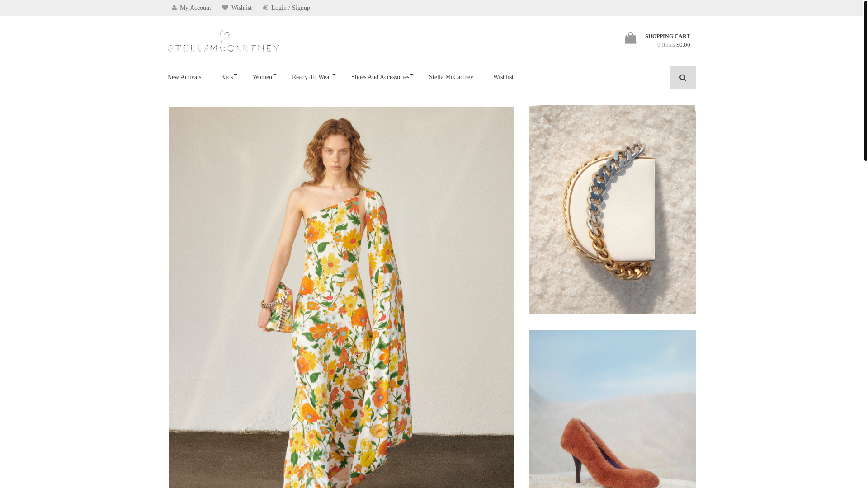Click the Login sign-in arrow icon
868x488 pixels.
pyautogui.click(x=266, y=8)
